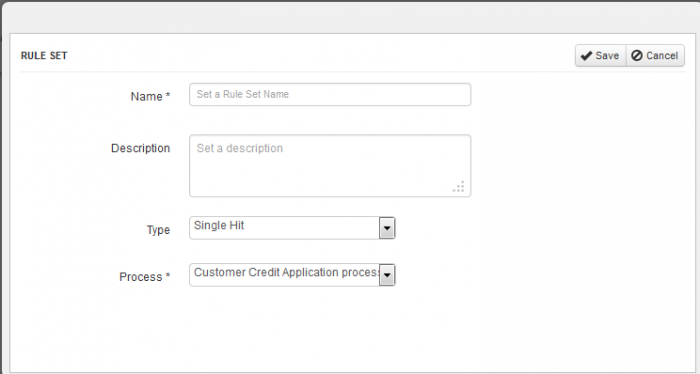Image resolution: width=700 pixels, height=374 pixels.
Task: Cancel the rule set dialog
Action: click(655, 55)
